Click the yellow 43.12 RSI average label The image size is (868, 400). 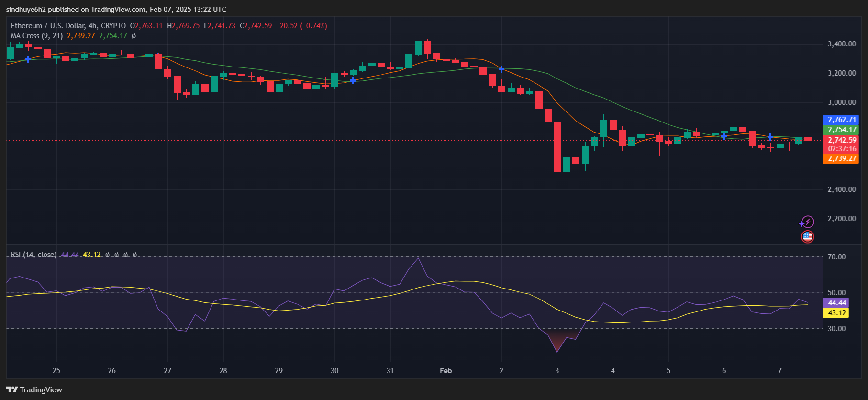point(836,313)
